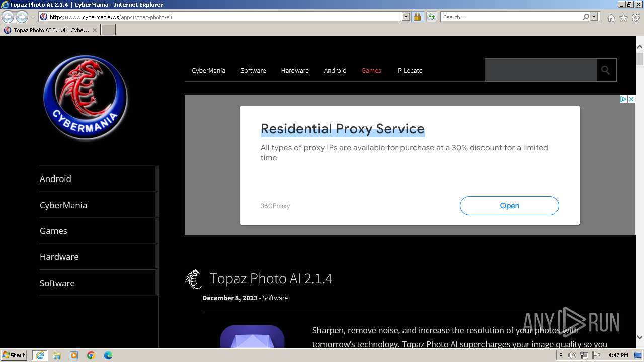The width and height of the screenshot is (644, 362).
Task: Click the browser Back arrow button
Action: [x=8, y=17]
